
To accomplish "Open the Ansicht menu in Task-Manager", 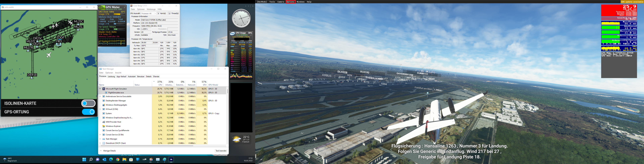I will tap(118, 73).
